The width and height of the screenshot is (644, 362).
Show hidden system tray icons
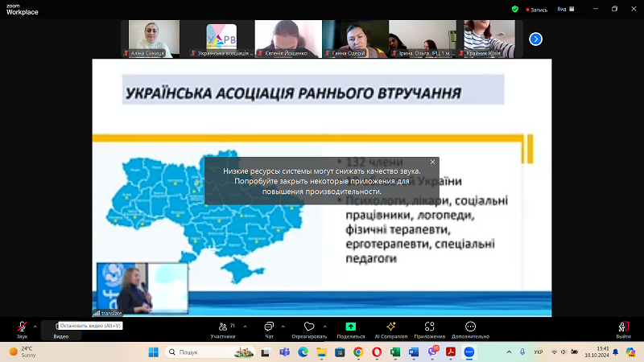(x=509, y=352)
